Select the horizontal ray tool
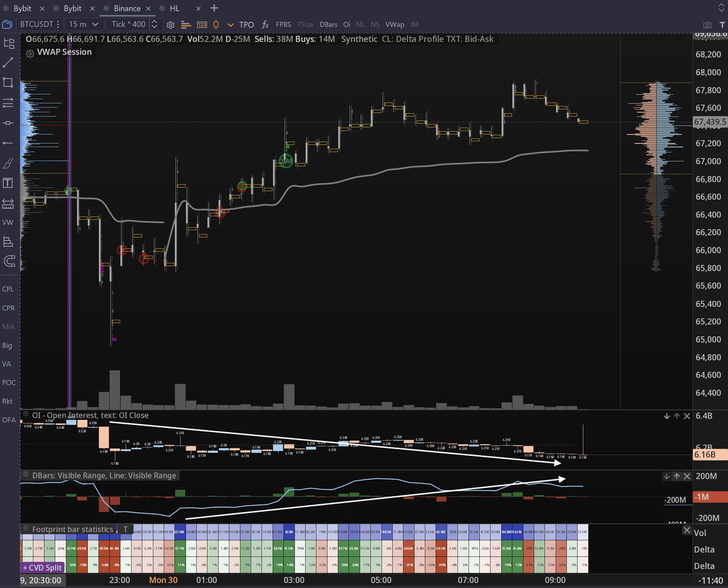This screenshot has height=588, width=728. click(8, 143)
